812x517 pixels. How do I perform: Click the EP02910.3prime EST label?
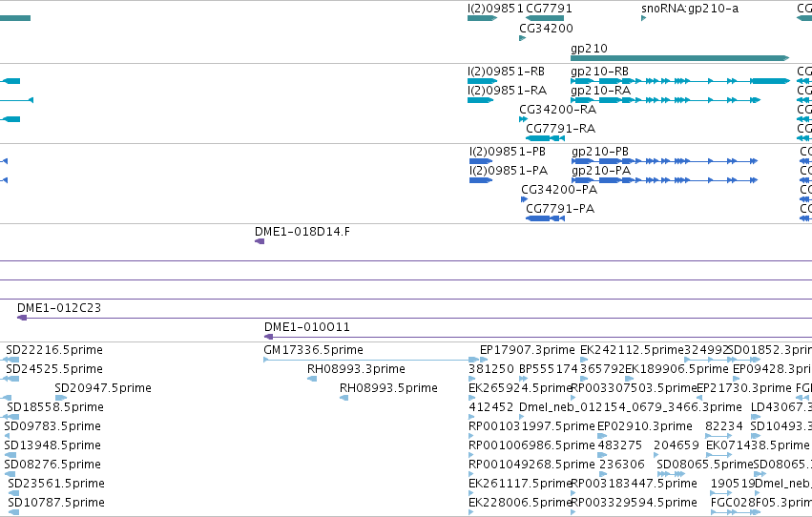pyautogui.click(x=645, y=426)
